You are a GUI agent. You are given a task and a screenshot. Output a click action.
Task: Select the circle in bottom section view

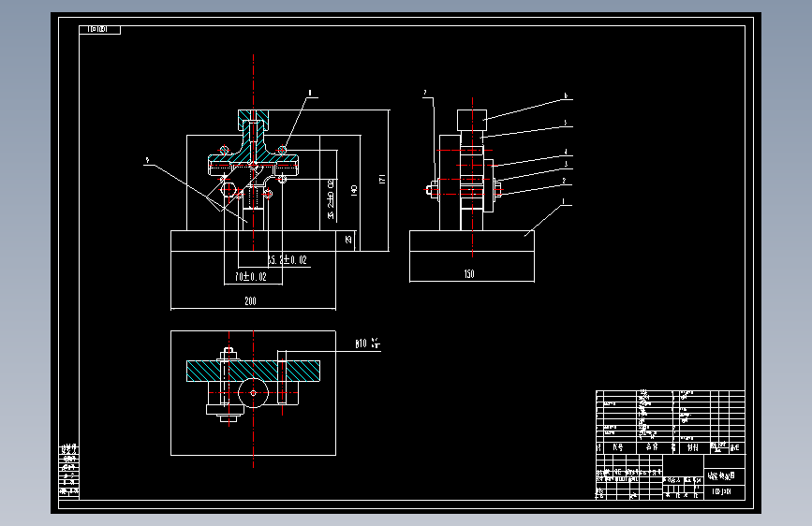pos(253,393)
